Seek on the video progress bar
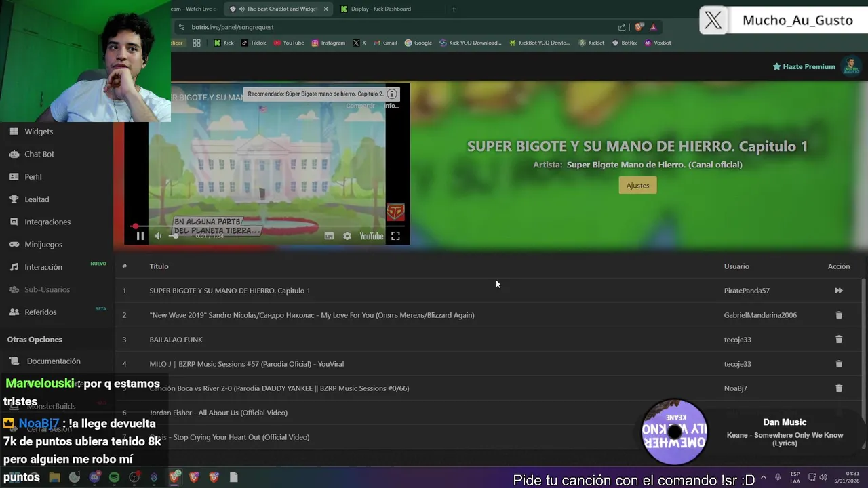This screenshot has height=488, width=868. pyautogui.click(x=268, y=226)
